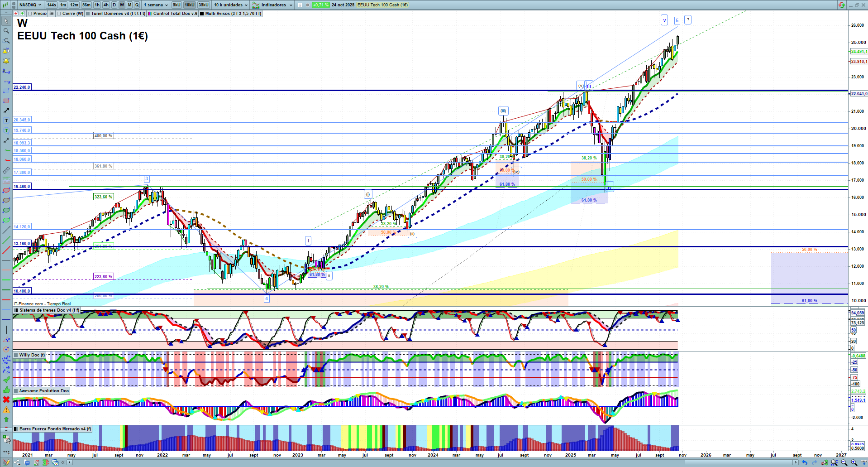The height and width of the screenshot is (467, 868).
Task: Click the '24 oct 2025' date text
Action: (x=343, y=5)
